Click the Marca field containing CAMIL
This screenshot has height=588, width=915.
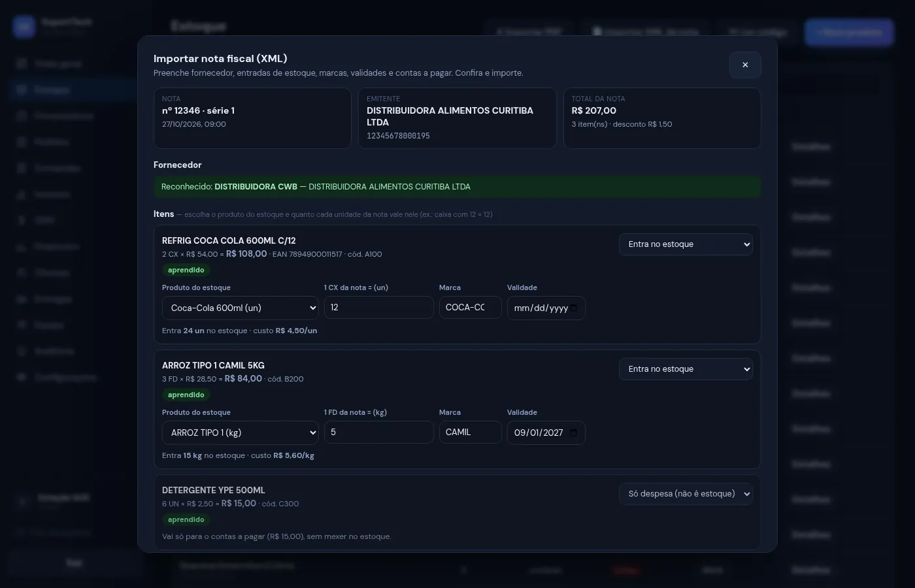pyautogui.click(x=471, y=433)
